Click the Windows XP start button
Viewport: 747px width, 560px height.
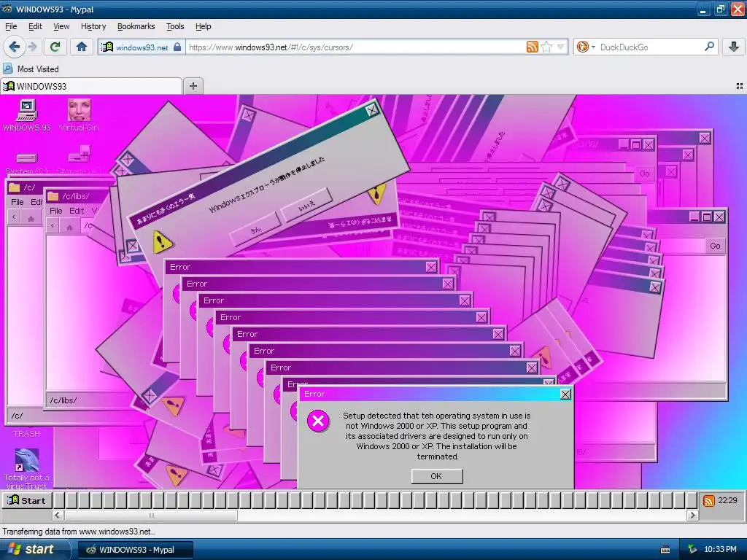coord(34,550)
